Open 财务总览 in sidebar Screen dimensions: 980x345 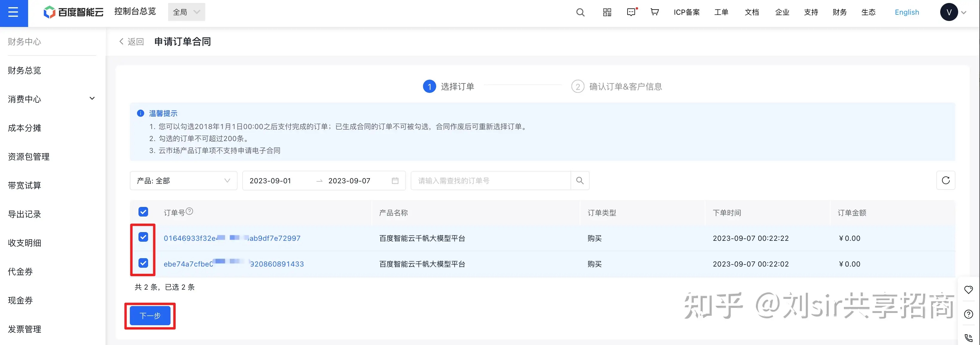[x=24, y=70]
